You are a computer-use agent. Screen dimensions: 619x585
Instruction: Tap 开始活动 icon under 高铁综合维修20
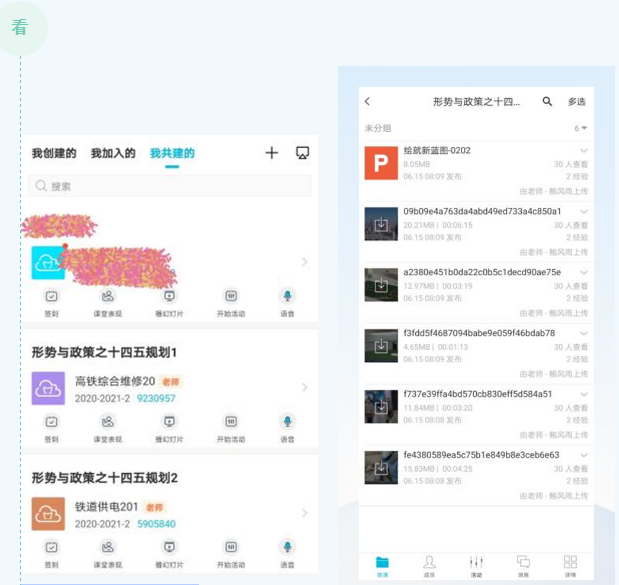(231, 422)
